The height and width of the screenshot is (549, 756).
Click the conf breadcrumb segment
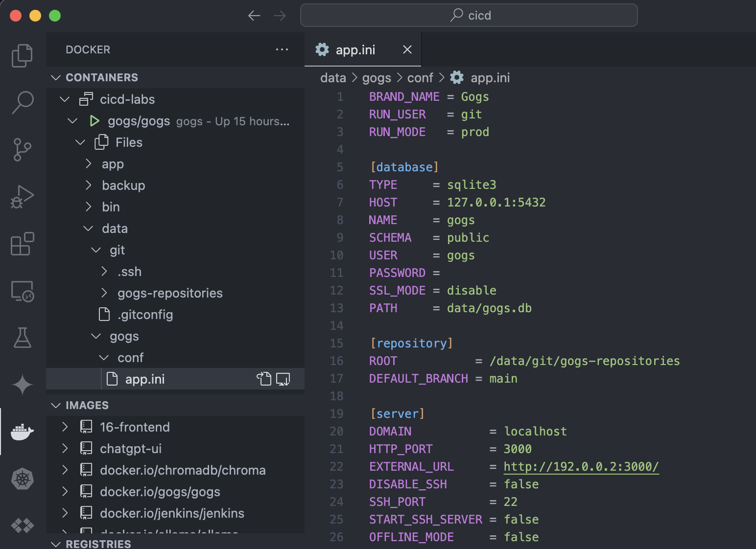(420, 78)
